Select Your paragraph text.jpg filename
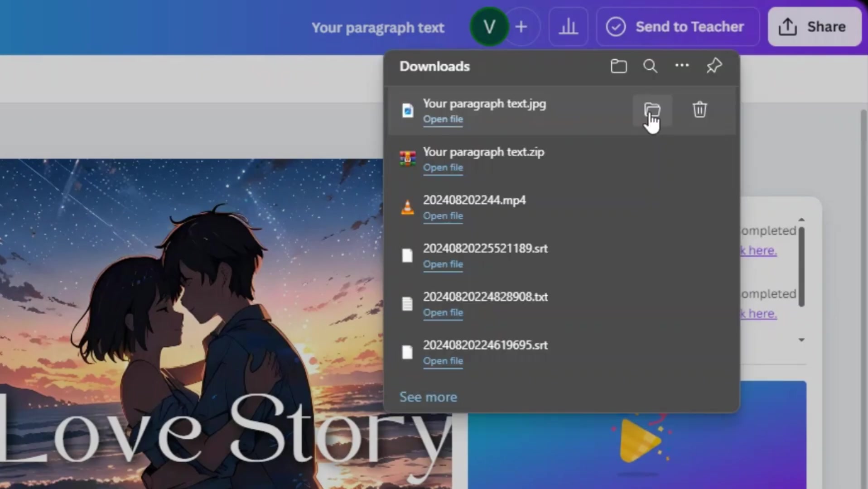Viewport: 868px width, 489px height. (x=484, y=104)
